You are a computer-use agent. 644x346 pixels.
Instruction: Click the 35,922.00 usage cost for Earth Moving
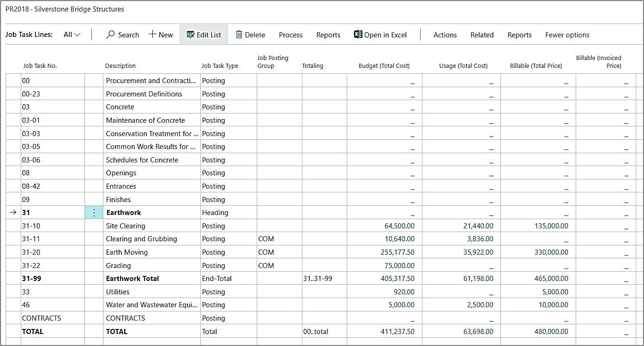tap(475, 252)
